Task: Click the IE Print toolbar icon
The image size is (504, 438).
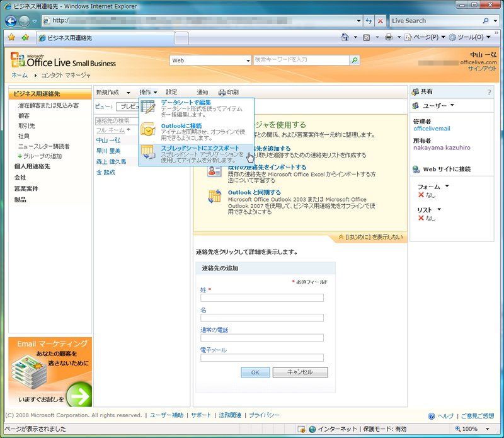Action: pyautogui.click(x=389, y=37)
